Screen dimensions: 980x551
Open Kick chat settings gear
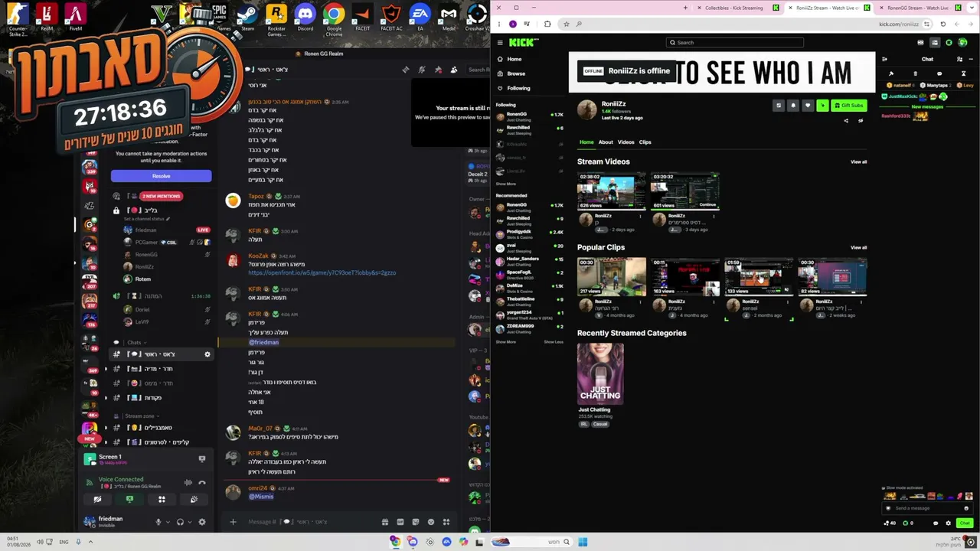(x=949, y=523)
